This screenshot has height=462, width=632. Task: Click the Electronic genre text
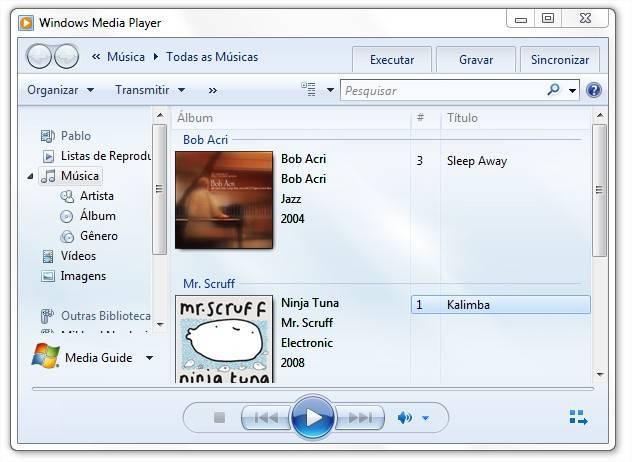(x=307, y=343)
